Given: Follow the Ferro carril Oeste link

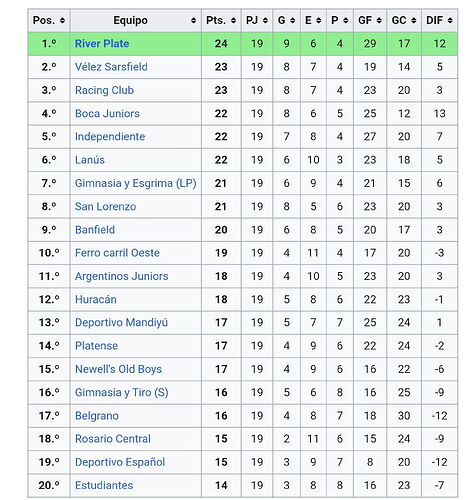Looking at the screenshot, I should tap(117, 253).
